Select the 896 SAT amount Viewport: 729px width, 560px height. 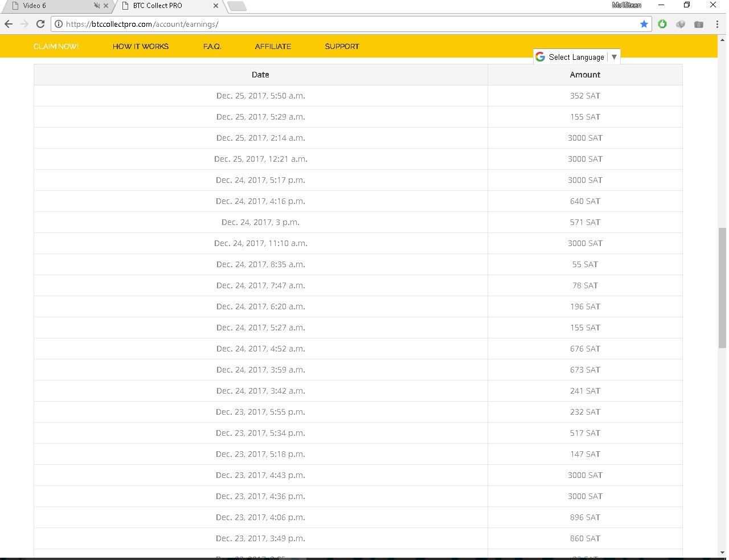pos(585,517)
